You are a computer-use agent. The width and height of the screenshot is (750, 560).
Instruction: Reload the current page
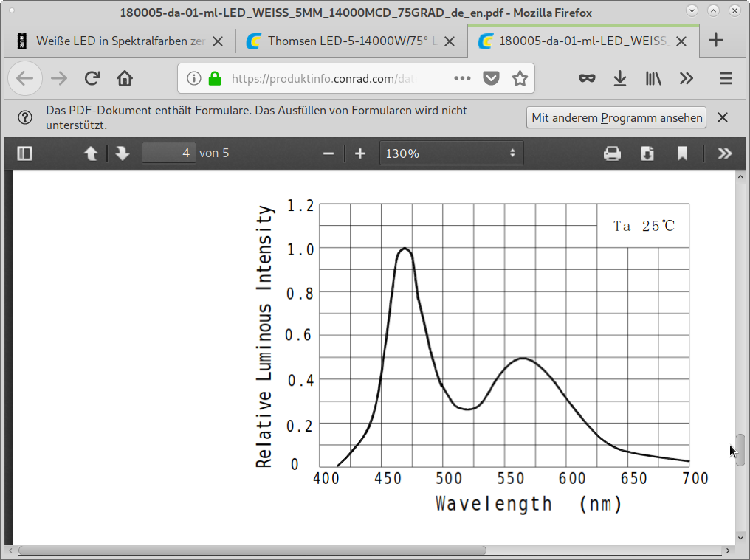point(92,78)
